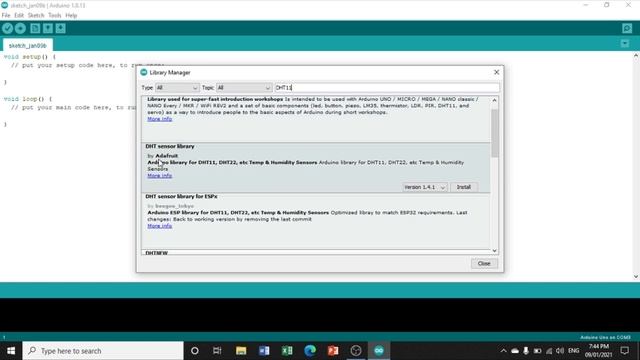Click library list scroll down arrow
This screenshot has height=360, width=640.
tap(494, 251)
